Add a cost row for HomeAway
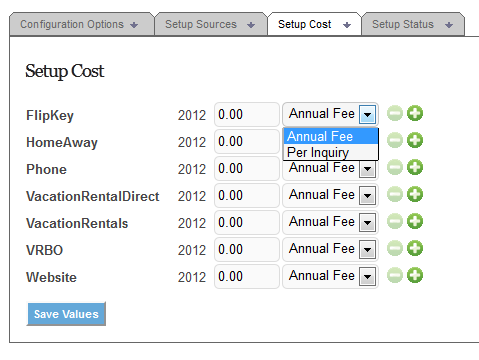479x360 pixels. (415, 140)
